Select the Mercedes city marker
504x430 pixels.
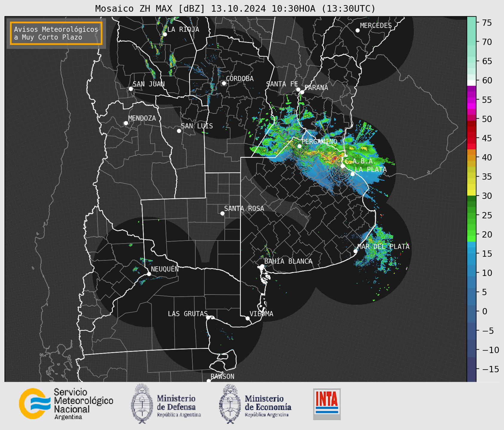(x=358, y=31)
